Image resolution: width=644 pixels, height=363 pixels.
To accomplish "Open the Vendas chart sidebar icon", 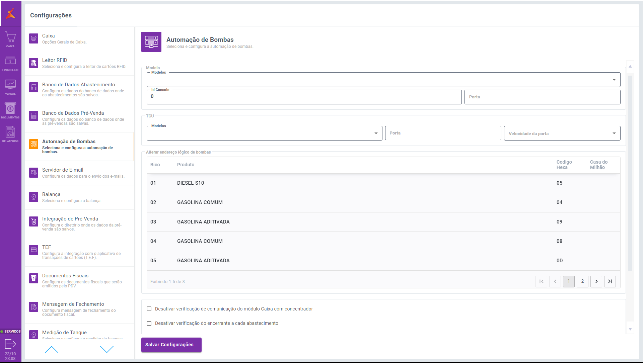I will (x=10, y=87).
